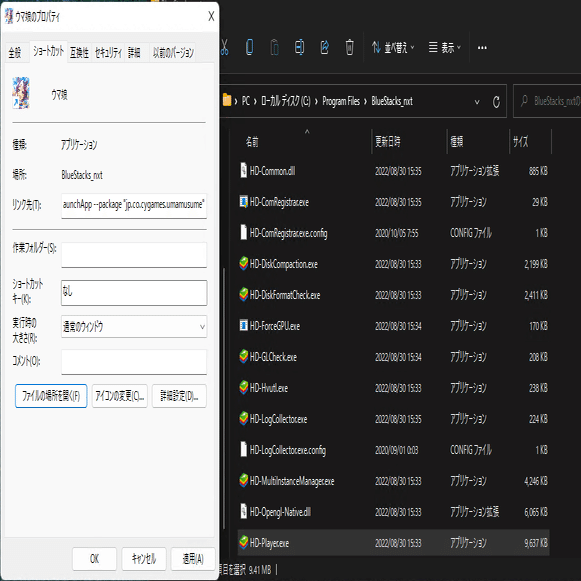581x581 pixels.
Task: Select the HD-MultiInstanceManager.exe BlueStacks icon
Action: (x=243, y=481)
